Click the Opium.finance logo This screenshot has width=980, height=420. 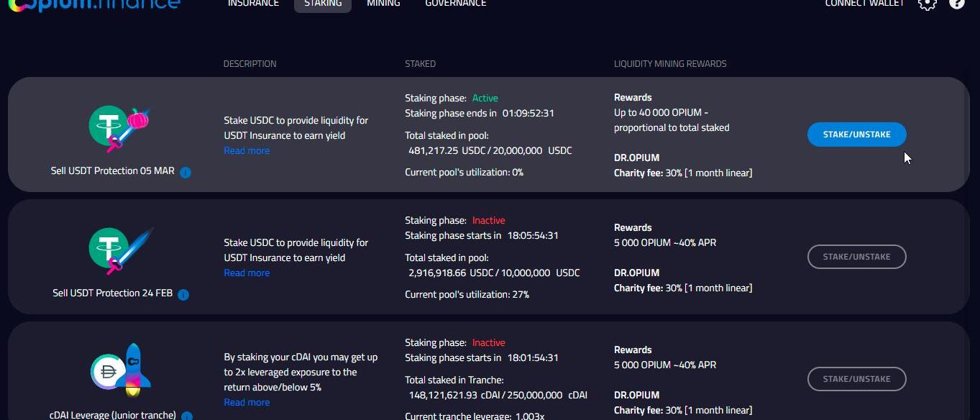tap(93, 4)
